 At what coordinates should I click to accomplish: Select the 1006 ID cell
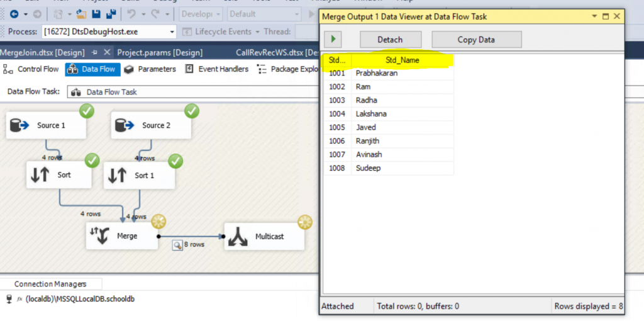coord(338,141)
